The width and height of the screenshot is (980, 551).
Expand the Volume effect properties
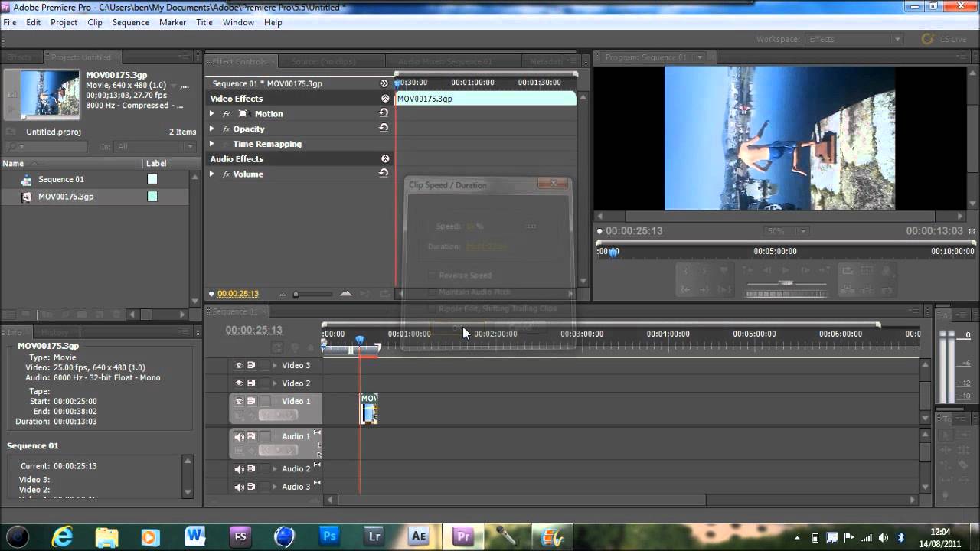[212, 174]
